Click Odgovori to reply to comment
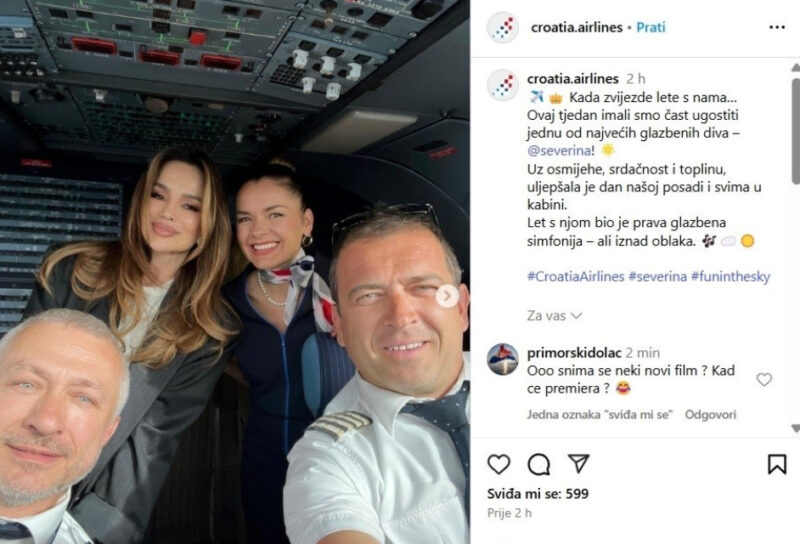The image size is (800, 544). tap(710, 414)
